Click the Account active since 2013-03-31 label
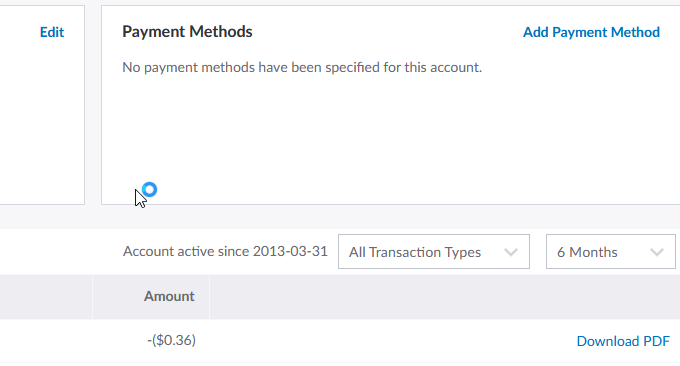680x366 pixels. (x=225, y=252)
